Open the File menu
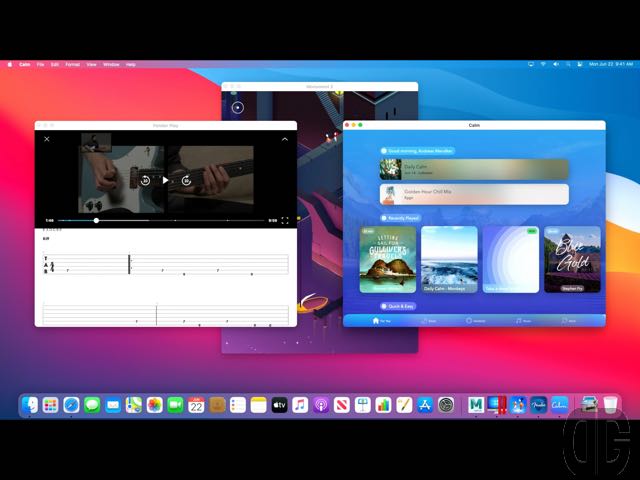640x480 pixels. (x=40, y=64)
